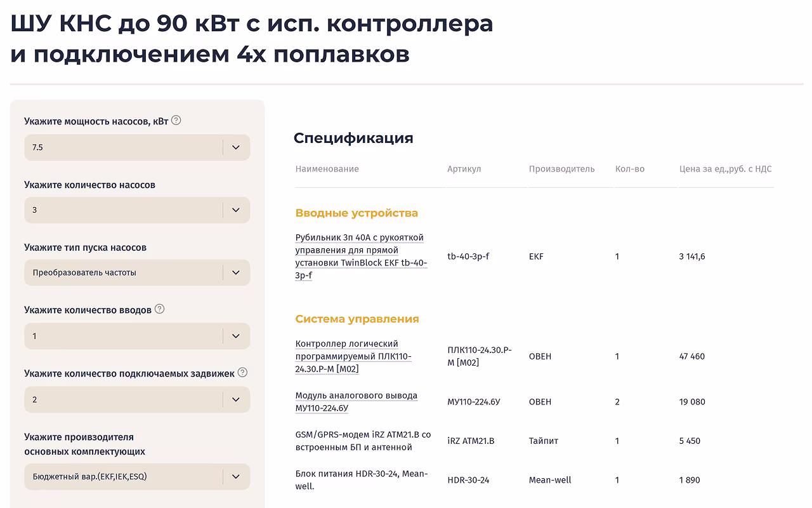Click the 'Вводные устройства' section heading

[x=357, y=213]
